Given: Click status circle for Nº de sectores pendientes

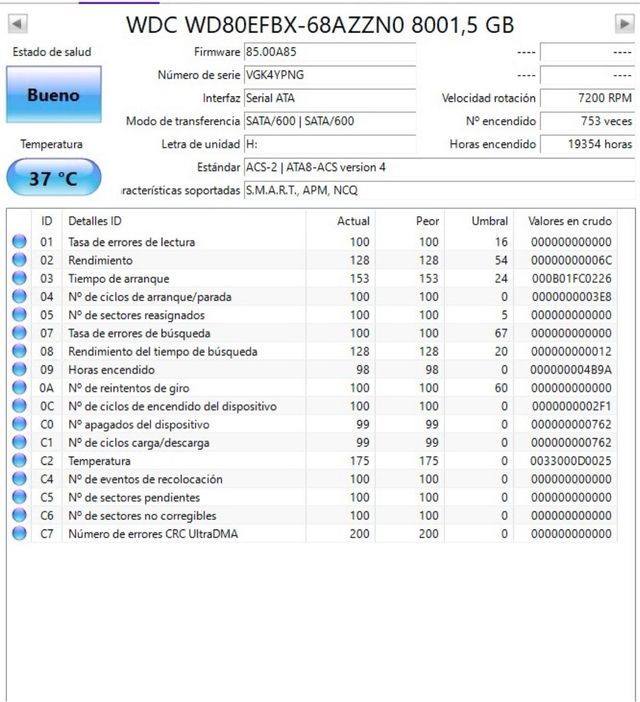Looking at the screenshot, I should (19, 497).
